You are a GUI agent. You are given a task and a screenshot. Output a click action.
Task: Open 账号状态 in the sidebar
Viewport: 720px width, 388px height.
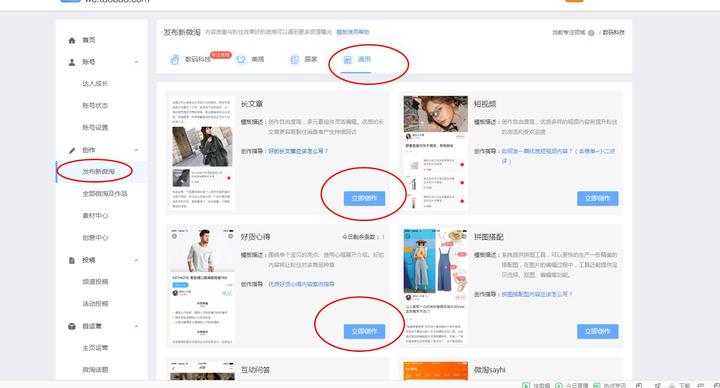click(95, 106)
